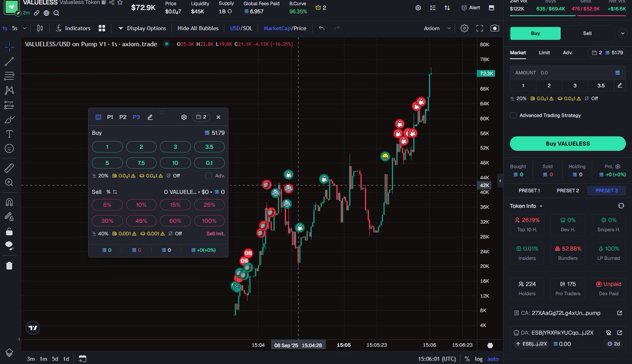
Task: Edit quick amount presets pencil in trade panel
Action: 619,85
